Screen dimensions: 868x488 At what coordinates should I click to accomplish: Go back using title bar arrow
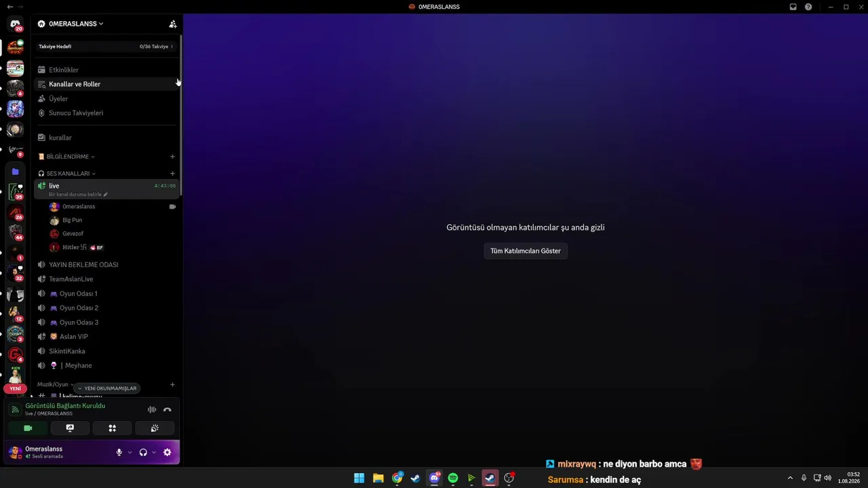pos(9,7)
